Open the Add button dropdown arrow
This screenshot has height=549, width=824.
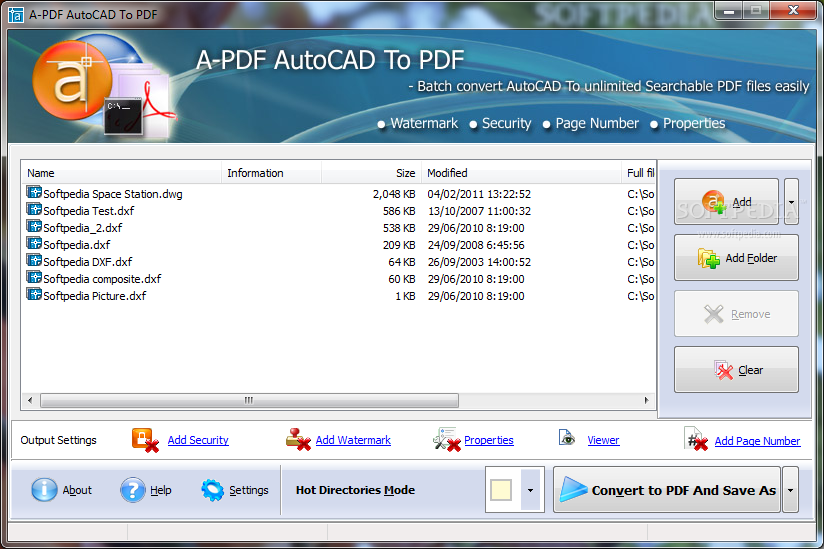tap(791, 202)
